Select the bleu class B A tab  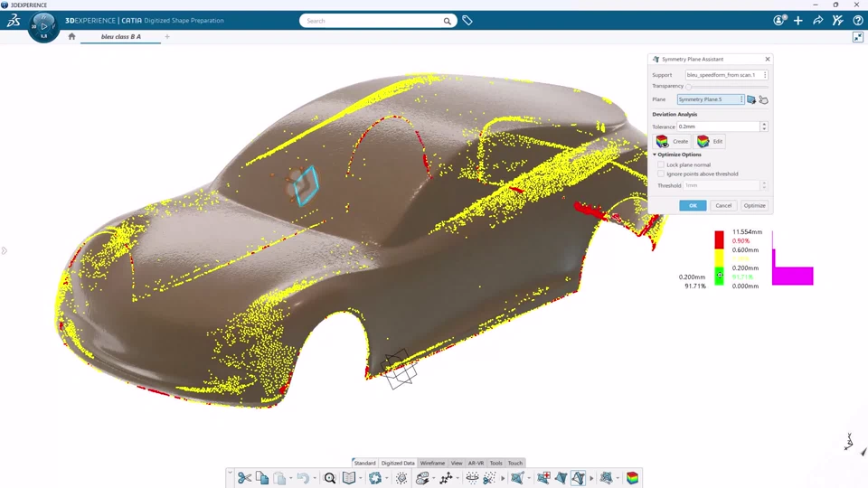tap(120, 36)
